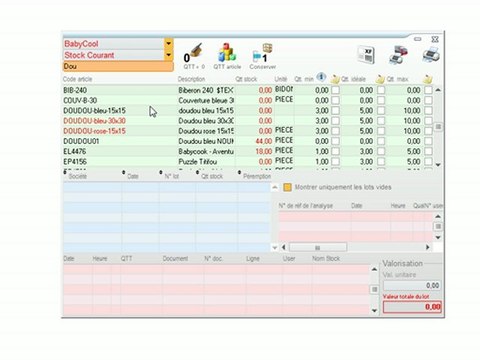The width and height of the screenshot is (480, 360).
Task: Enable Montrer uniquement les lots vides
Action: click(x=287, y=187)
